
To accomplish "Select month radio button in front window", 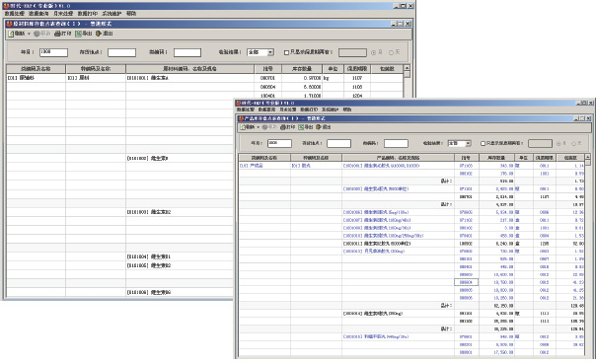I will (559, 143).
